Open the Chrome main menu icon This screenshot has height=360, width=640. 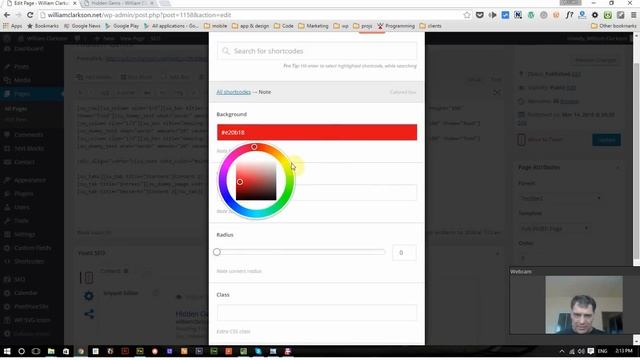pos(633,15)
